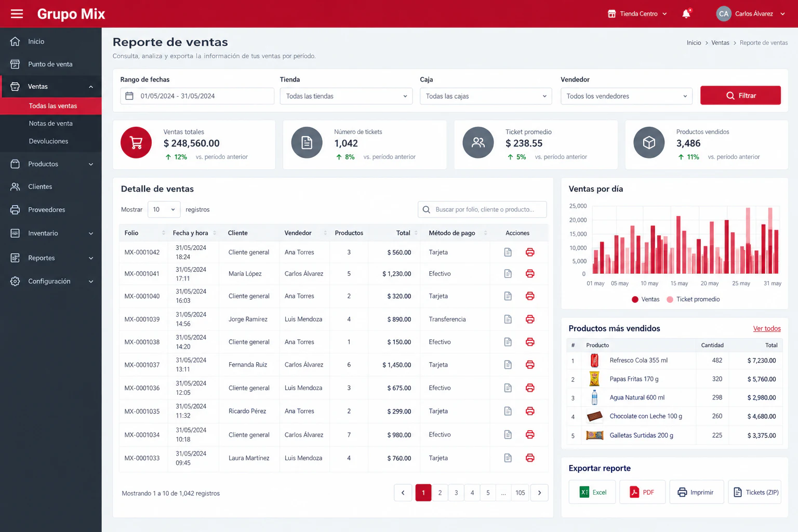The height and width of the screenshot is (532, 798).
Task: Focus the folio, cliente o producto search field
Action: (482, 209)
